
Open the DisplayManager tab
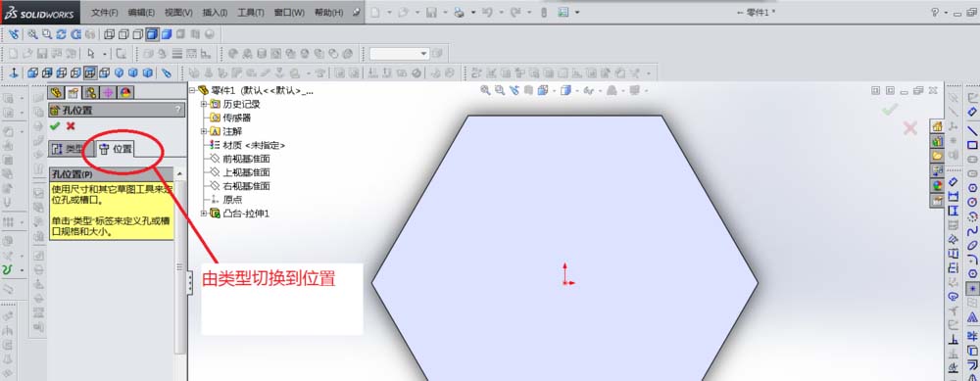(x=125, y=92)
